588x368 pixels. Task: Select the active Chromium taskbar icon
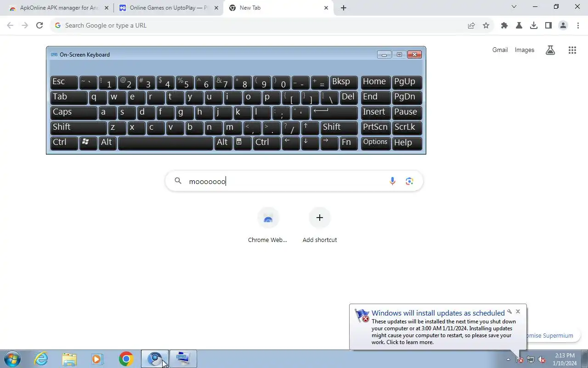click(x=155, y=359)
